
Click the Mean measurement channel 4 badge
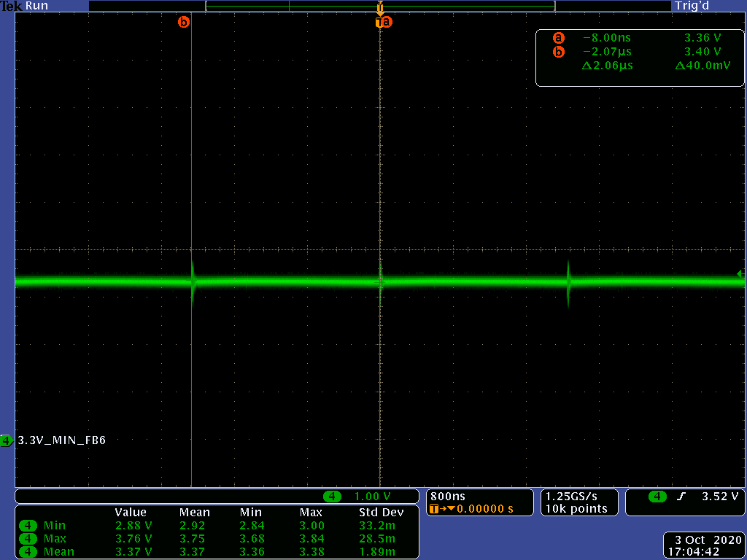(x=28, y=552)
